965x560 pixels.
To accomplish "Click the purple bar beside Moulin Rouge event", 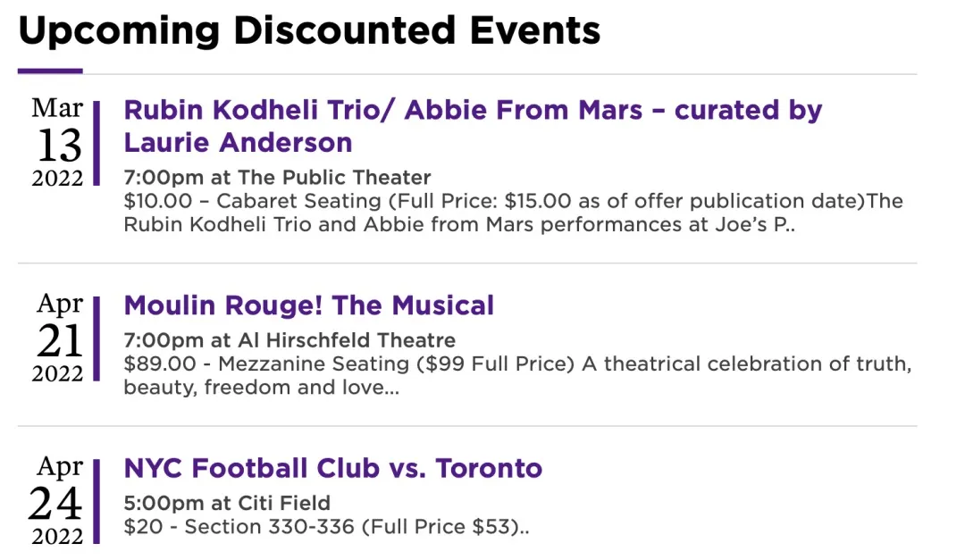I will [x=96, y=337].
